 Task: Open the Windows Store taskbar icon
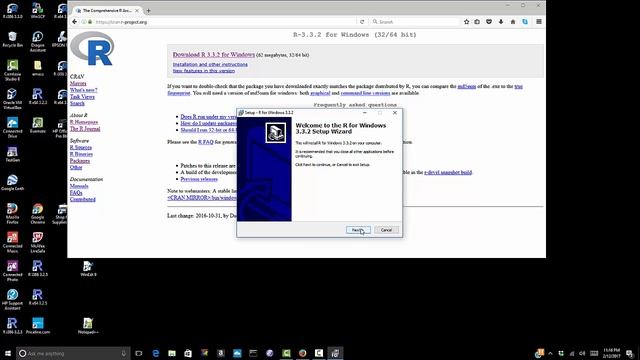coord(188,353)
